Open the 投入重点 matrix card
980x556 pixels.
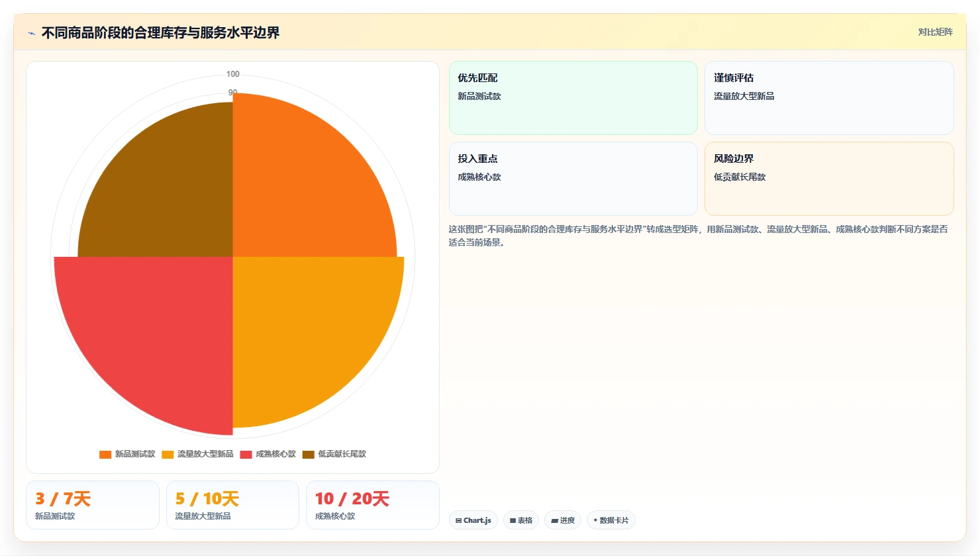(x=573, y=179)
